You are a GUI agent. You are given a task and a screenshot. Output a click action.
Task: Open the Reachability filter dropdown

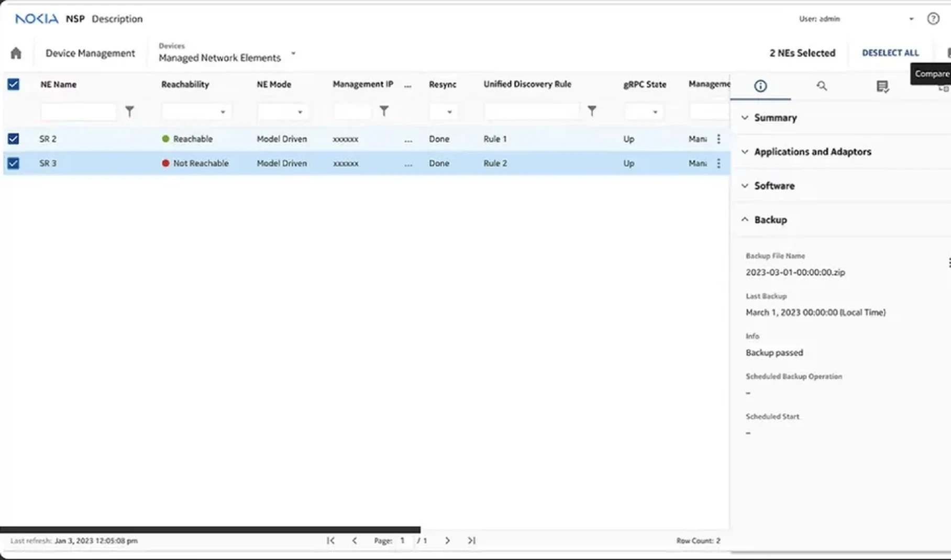197,111
